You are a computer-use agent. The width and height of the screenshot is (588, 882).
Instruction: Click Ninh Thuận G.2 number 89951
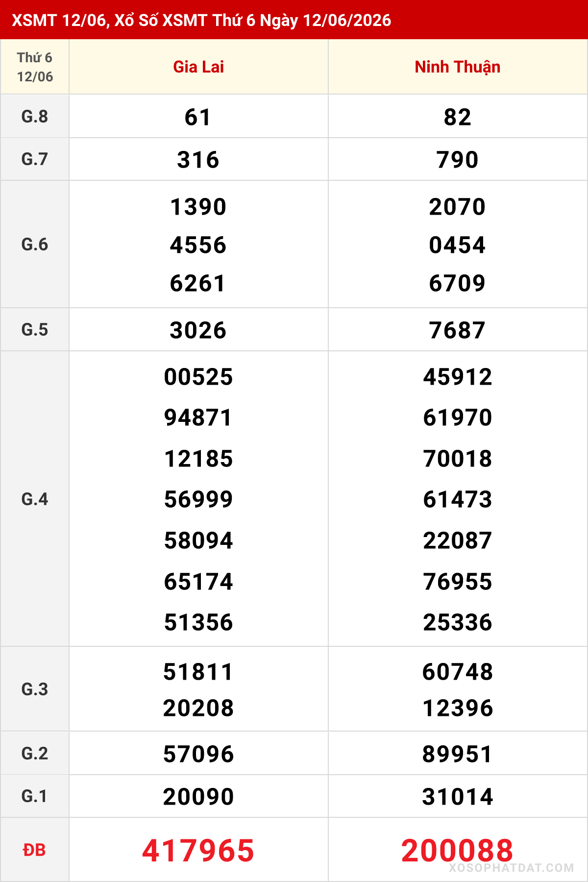click(x=458, y=754)
